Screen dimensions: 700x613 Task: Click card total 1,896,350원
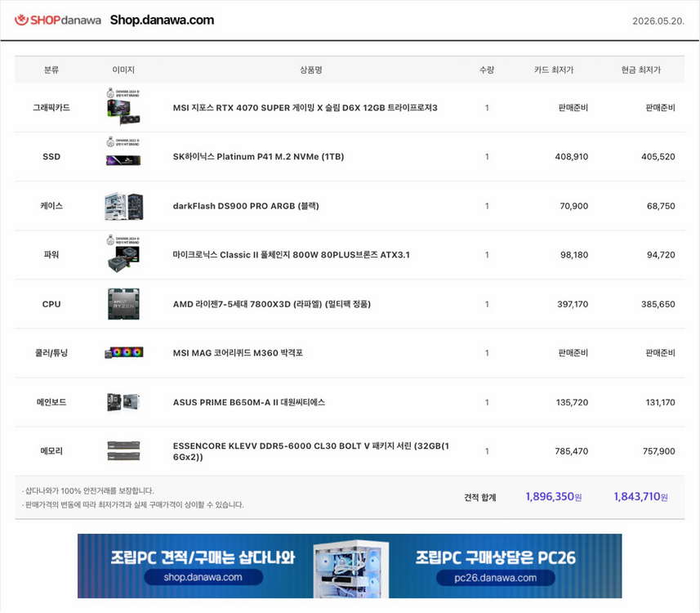tap(554, 497)
